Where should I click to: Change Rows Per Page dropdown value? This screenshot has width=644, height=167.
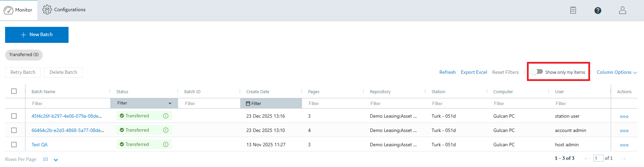(x=50, y=160)
